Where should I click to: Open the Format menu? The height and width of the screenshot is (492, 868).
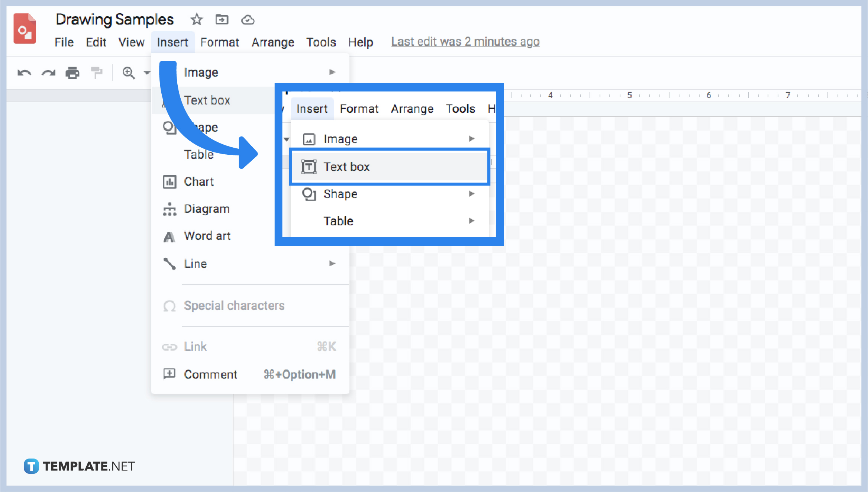[x=219, y=42]
